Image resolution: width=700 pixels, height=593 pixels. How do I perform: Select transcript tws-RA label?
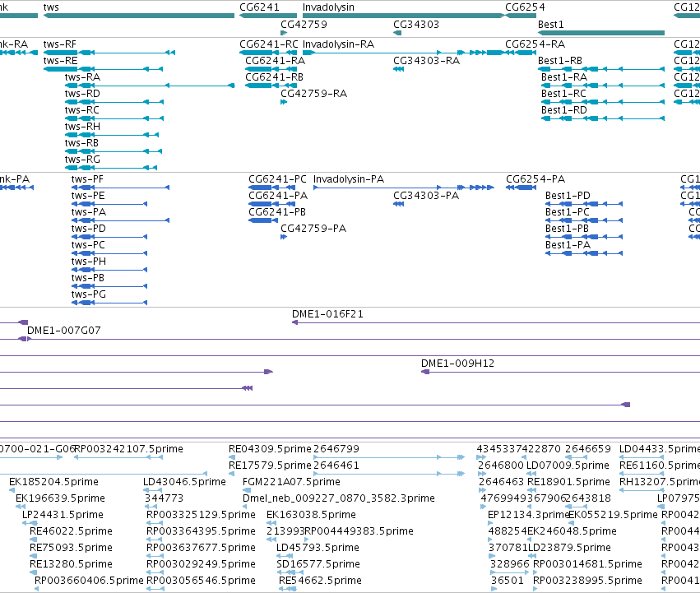[x=82, y=77]
